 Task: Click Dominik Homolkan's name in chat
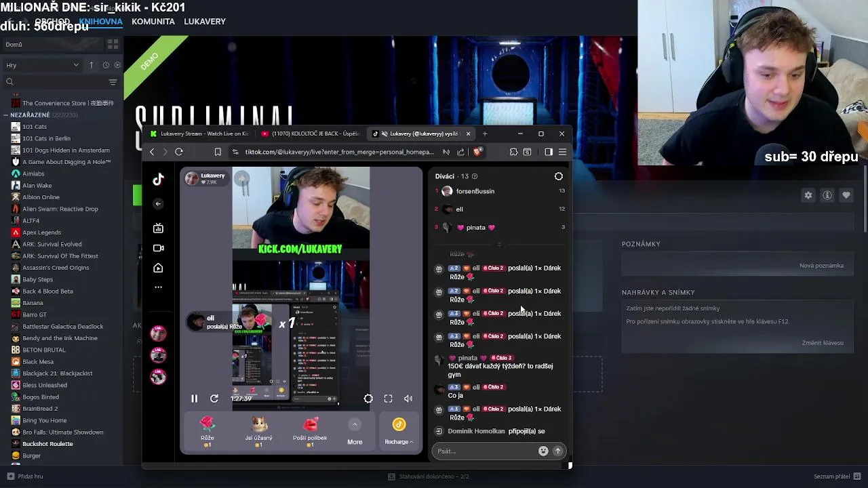(x=477, y=431)
